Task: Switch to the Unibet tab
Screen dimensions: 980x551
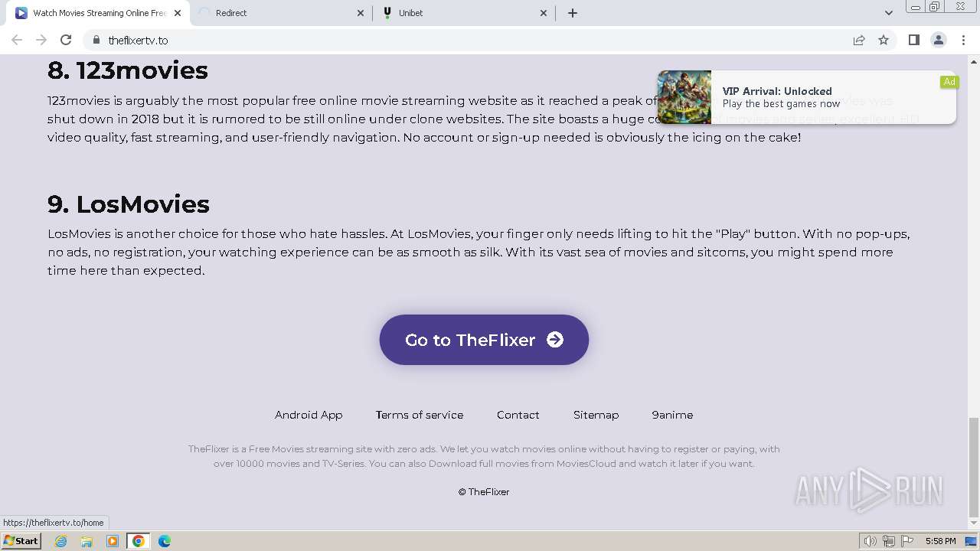Action: pos(465,13)
